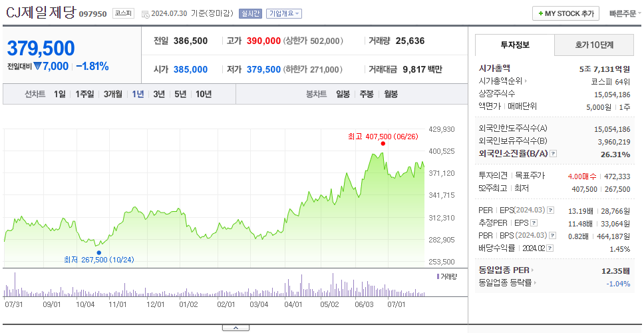
Task: Show 일봉 candlestick chart
Action: point(343,94)
